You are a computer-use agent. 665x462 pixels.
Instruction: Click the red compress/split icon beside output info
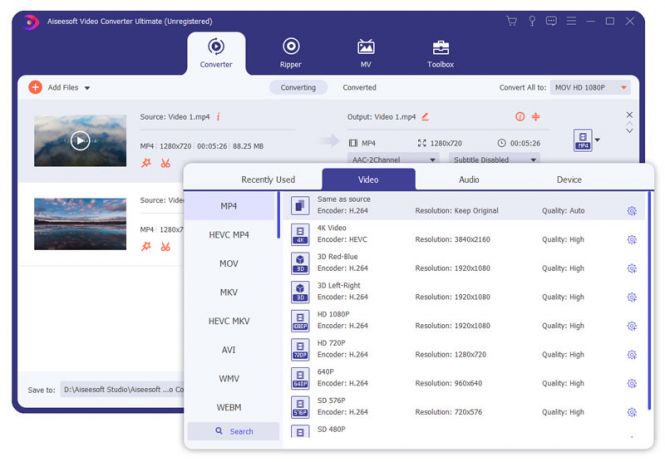click(x=536, y=117)
